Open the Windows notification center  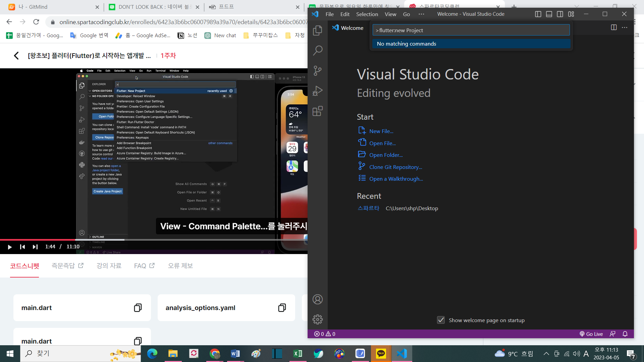click(631, 354)
